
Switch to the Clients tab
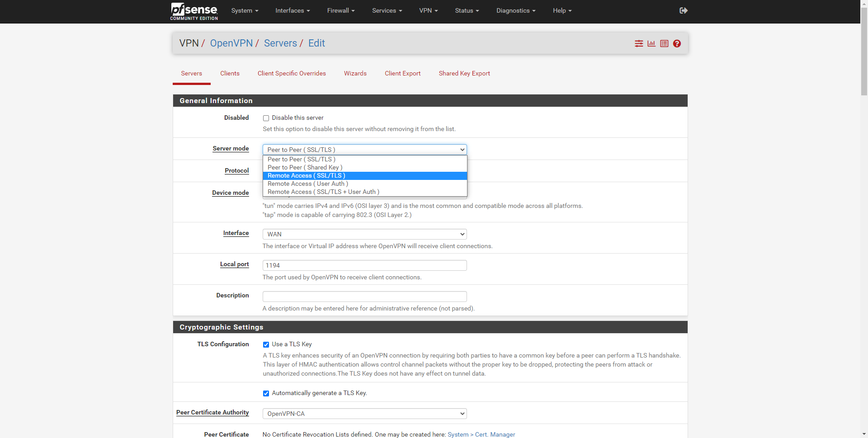[x=230, y=73]
